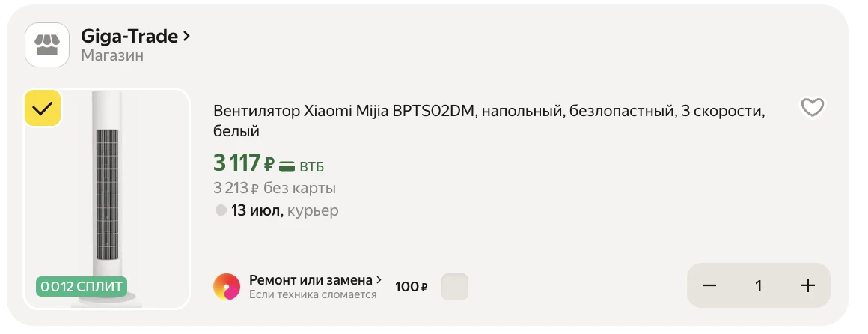Add the fan to favorites via heart icon
This screenshot has width=868, height=334.
tap(813, 107)
